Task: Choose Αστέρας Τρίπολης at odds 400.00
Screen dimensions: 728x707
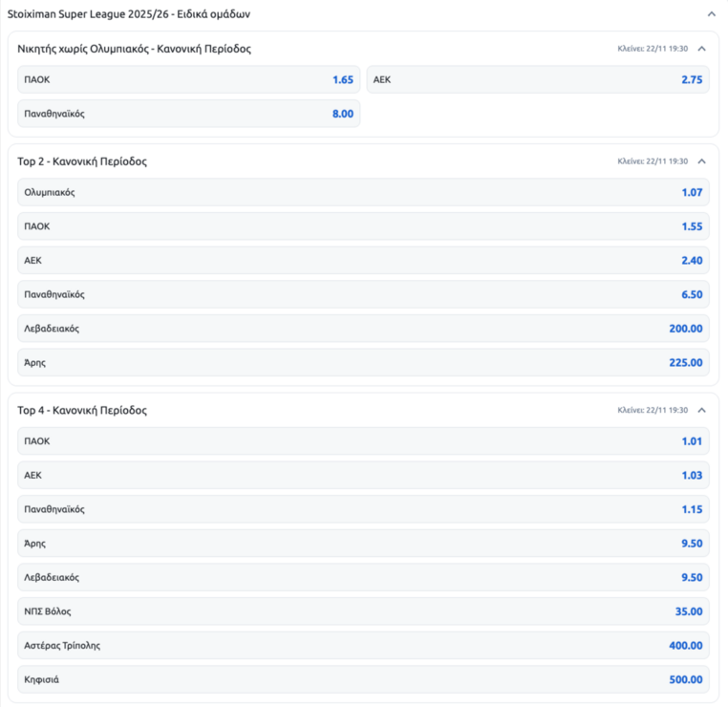Action: 363,646
